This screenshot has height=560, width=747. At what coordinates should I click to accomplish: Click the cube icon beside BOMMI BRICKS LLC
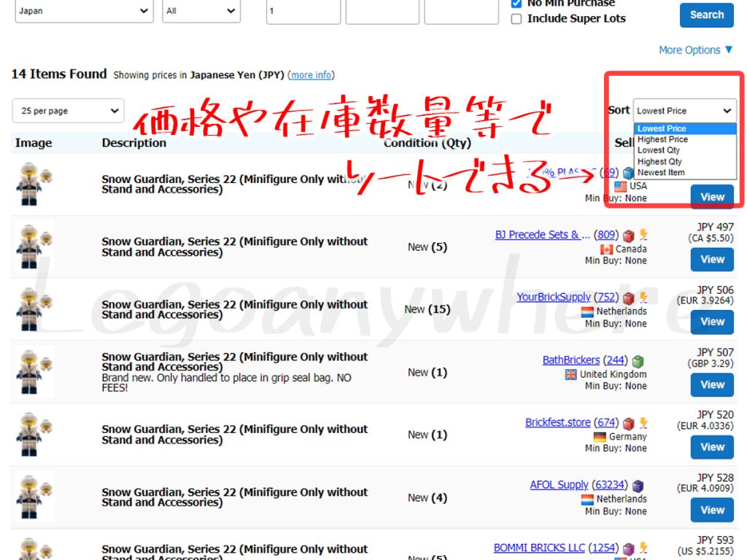[x=629, y=548]
